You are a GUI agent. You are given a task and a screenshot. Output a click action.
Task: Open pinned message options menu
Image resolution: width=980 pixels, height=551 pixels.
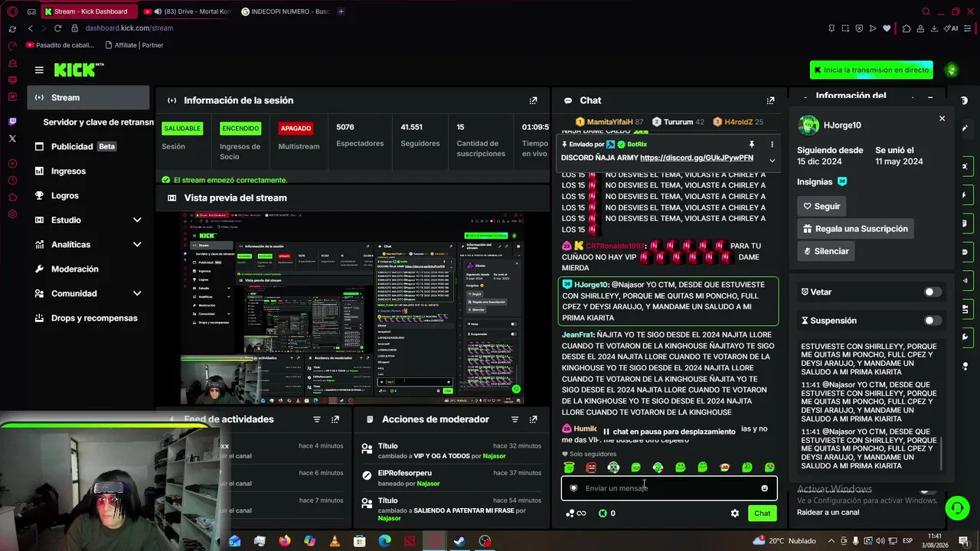point(772,144)
